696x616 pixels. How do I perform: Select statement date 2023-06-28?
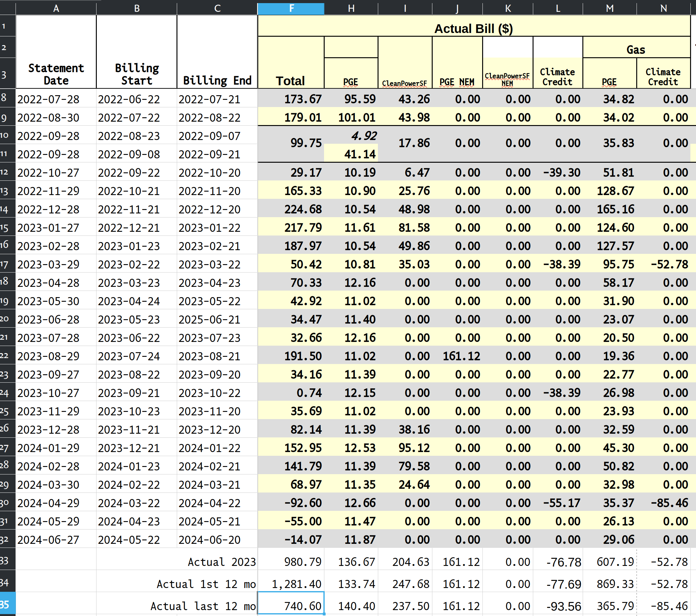point(48,319)
